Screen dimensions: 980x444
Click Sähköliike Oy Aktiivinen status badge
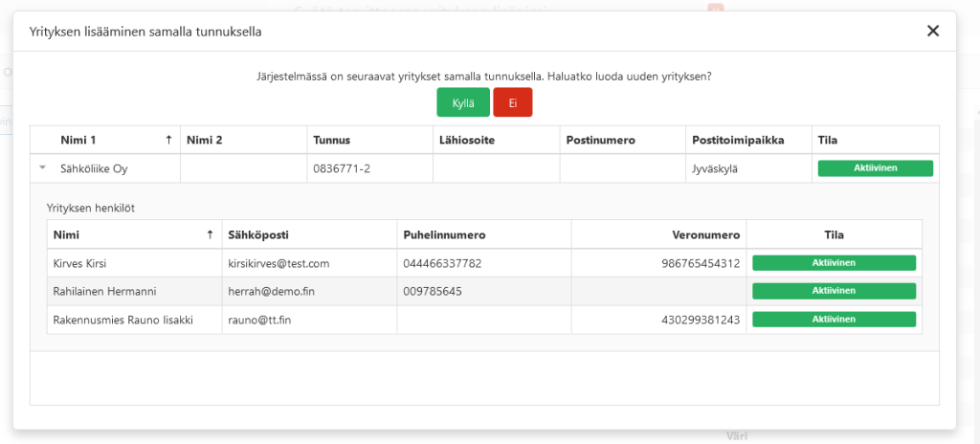click(875, 168)
